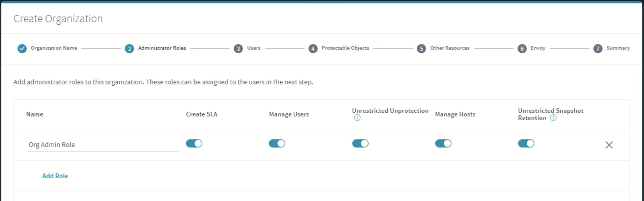Click the step 7 Summary circle icon
Viewport: 644px width, 201px height.
(598, 48)
